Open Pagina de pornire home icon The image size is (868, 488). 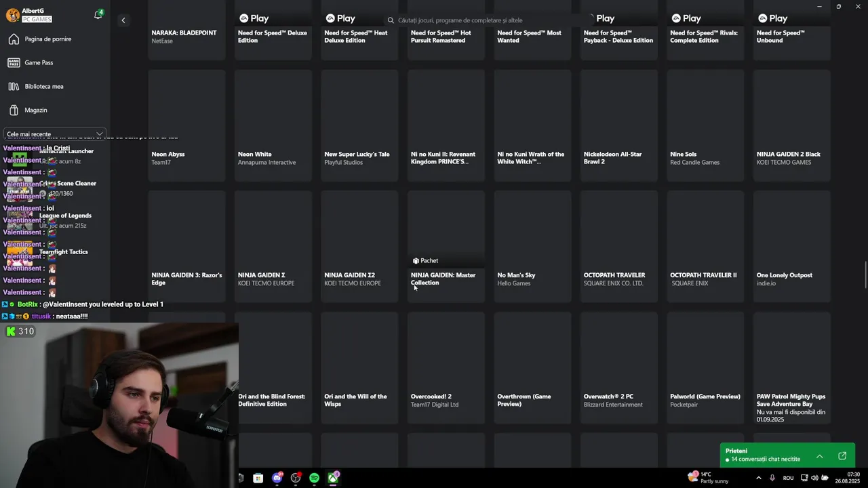click(14, 39)
